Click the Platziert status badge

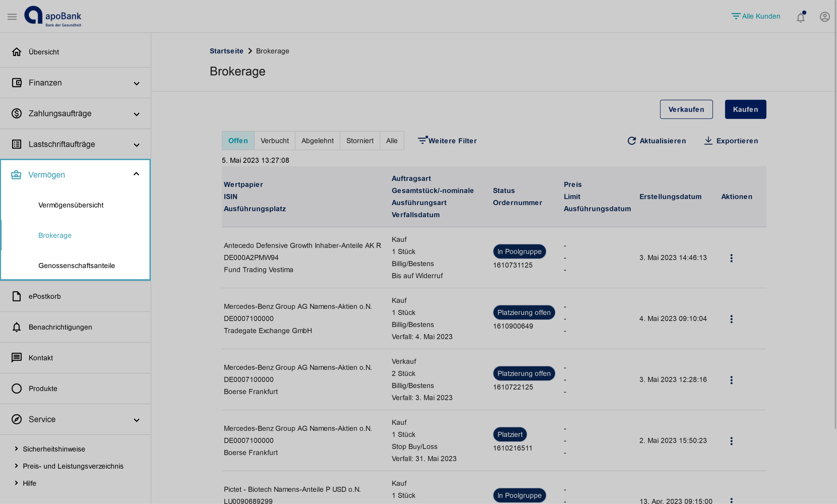tap(510, 434)
